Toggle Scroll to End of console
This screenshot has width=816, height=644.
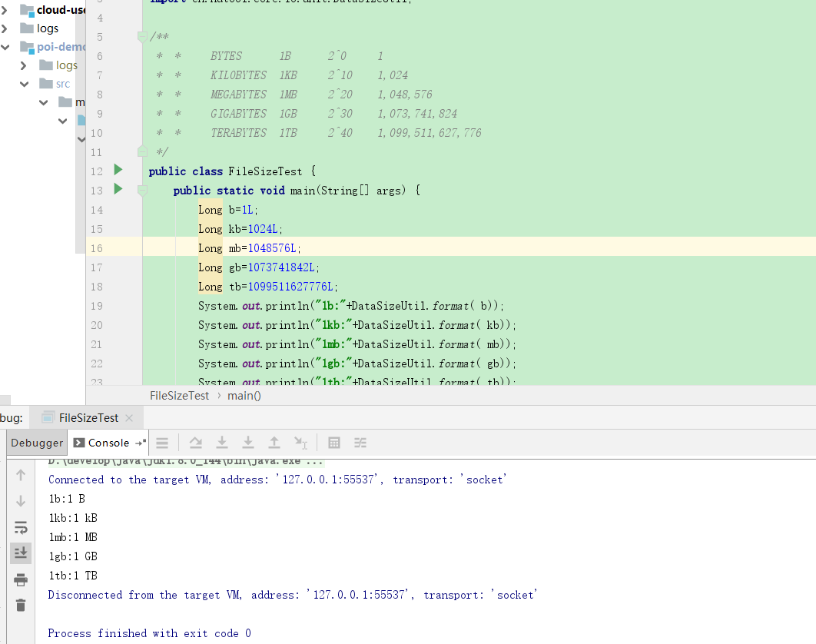pos(21,553)
